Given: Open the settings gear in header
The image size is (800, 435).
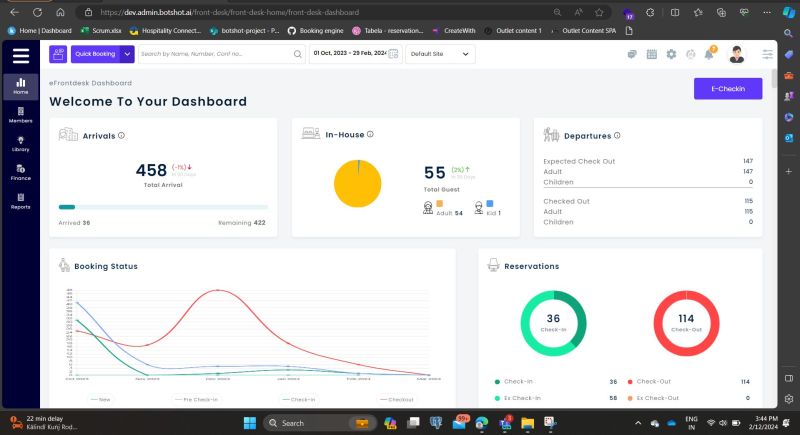Looking at the screenshot, I should coord(671,54).
